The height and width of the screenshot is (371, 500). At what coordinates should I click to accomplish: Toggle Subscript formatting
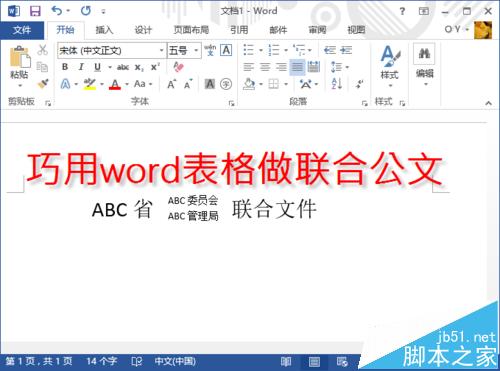[139, 67]
